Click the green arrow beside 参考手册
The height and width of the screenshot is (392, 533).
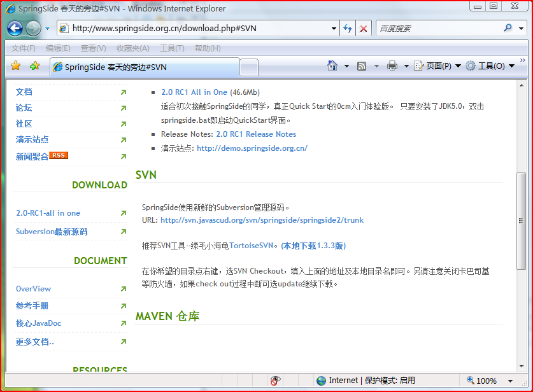[124, 306]
